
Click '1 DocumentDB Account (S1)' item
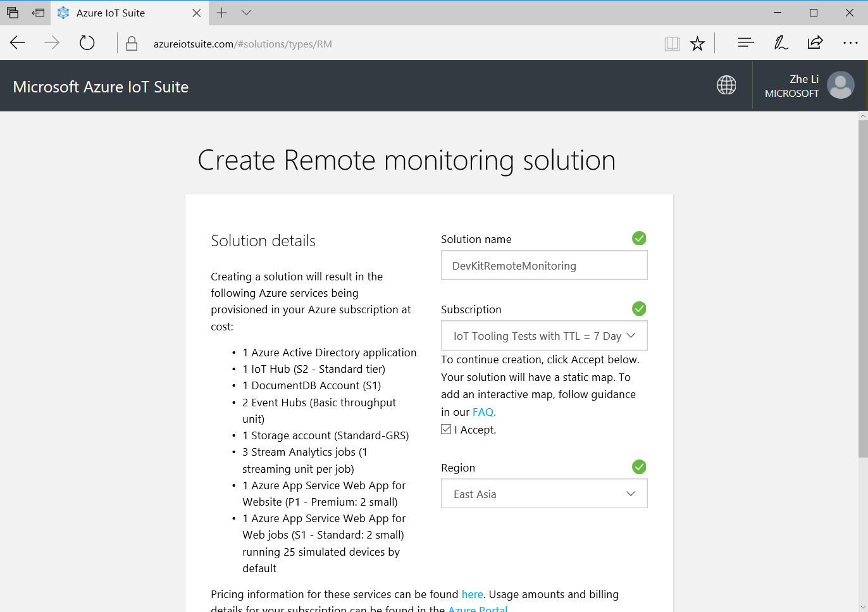312,385
